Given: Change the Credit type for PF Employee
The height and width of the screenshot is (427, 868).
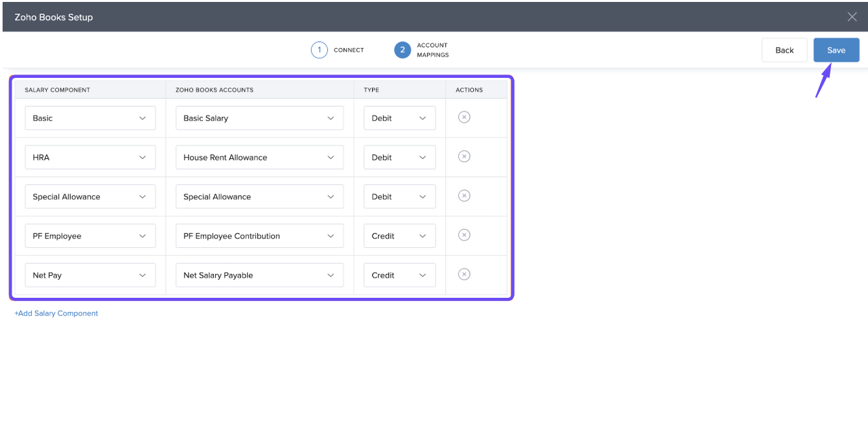Looking at the screenshot, I should [399, 236].
